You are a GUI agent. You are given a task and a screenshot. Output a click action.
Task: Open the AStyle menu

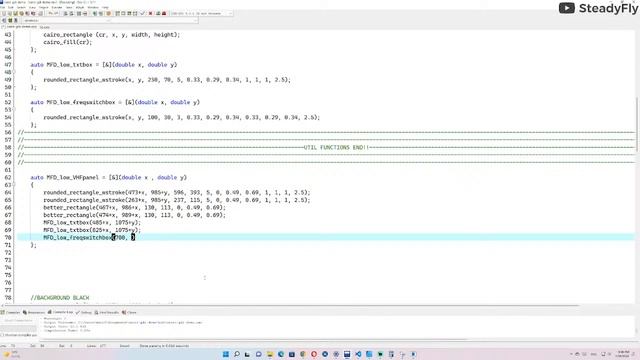pyautogui.click(x=80, y=7)
